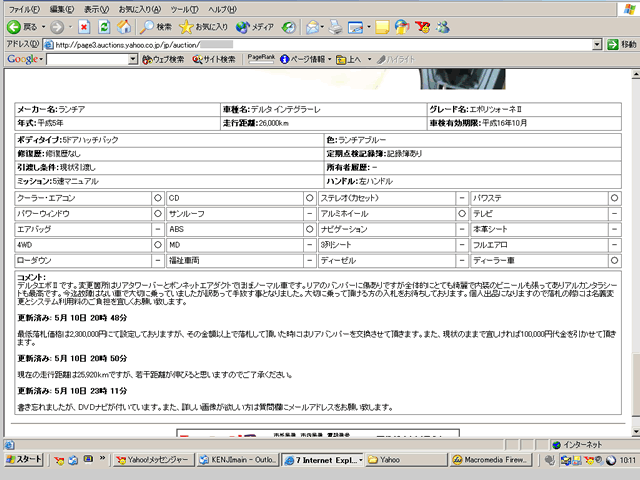This screenshot has width=640, height=480.
Task: Switch to the Yahoo folder taskbar button
Action: (407, 460)
